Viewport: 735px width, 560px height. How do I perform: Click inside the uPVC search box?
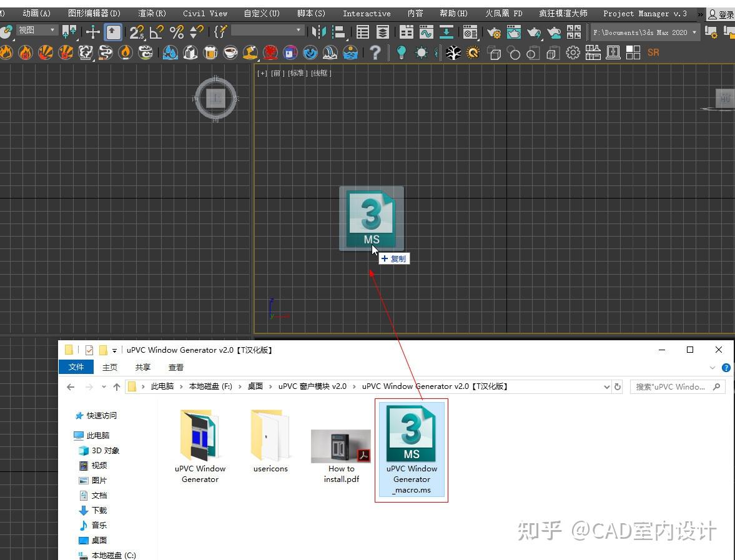[x=671, y=386]
